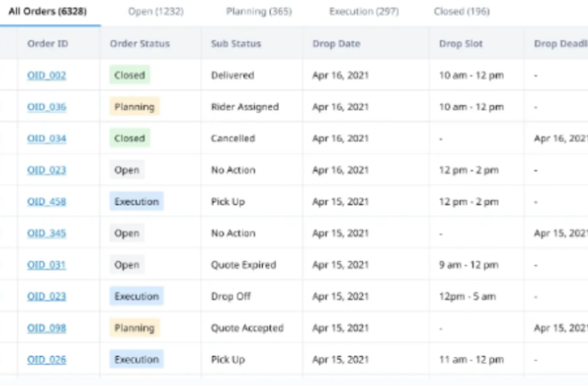
Task: Click order ID OID_026
Action: click(46, 360)
